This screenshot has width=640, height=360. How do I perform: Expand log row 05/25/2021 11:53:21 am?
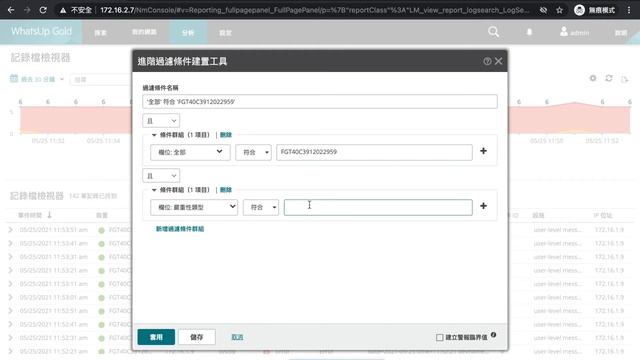(11, 270)
